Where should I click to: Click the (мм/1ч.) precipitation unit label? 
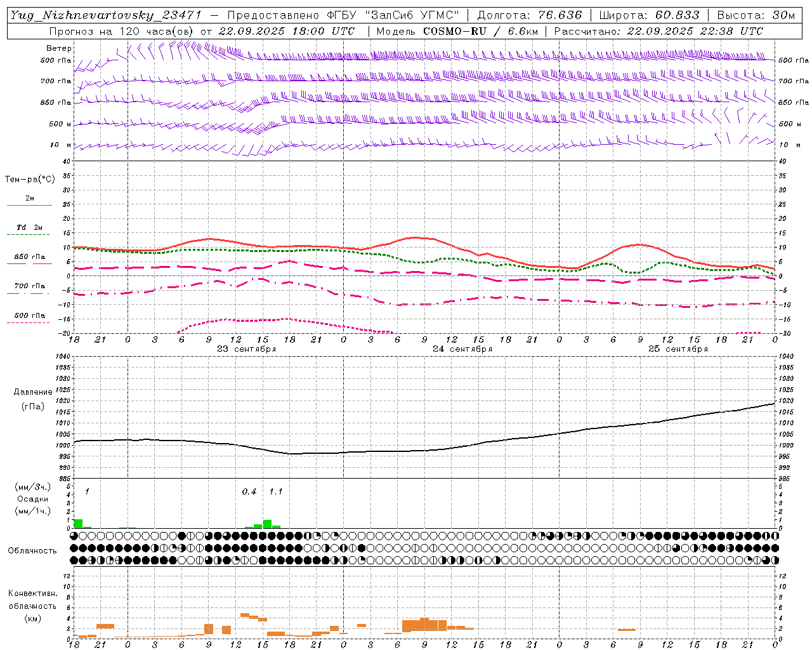[x=33, y=510]
